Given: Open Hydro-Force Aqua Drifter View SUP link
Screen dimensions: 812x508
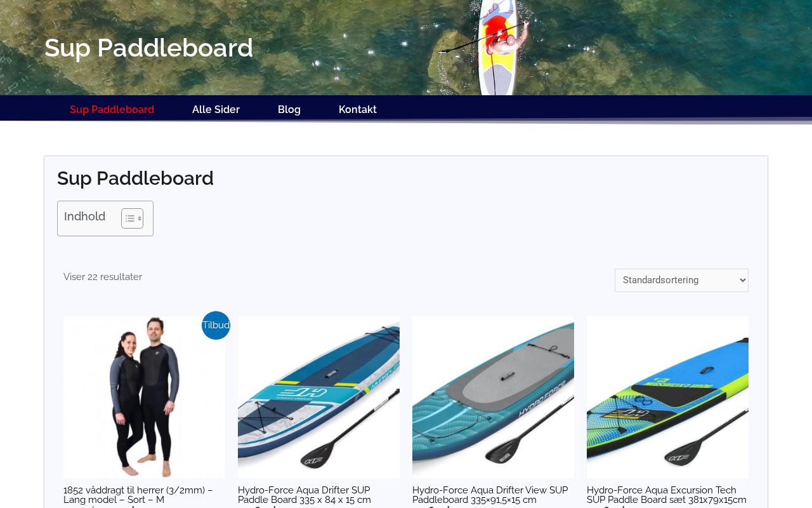Looking at the screenshot, I should (x=490, y=495).
